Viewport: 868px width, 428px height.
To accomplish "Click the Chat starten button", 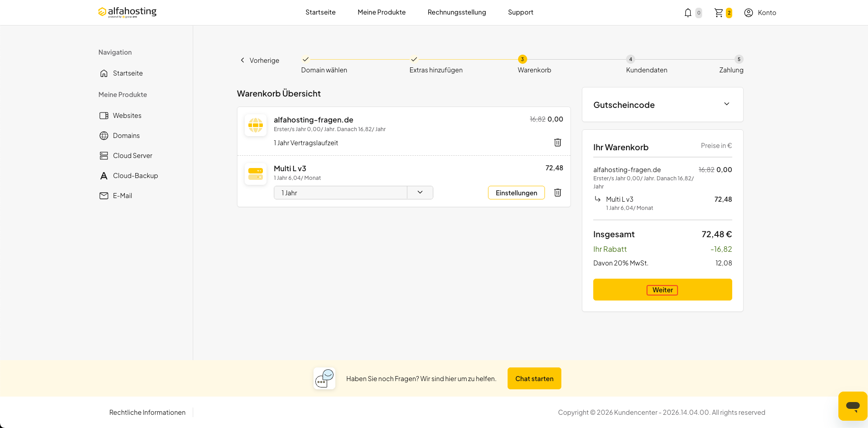I will tap(534, 378).
